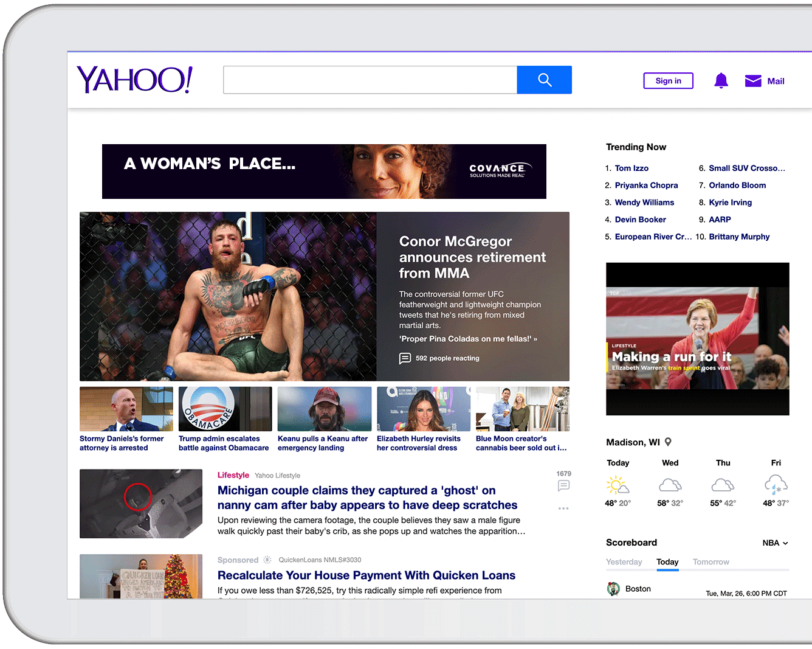Image resolution: width=812 pixels, height=649 pixels.
Task: Click the Lifestyle category label
Action: 233,475
